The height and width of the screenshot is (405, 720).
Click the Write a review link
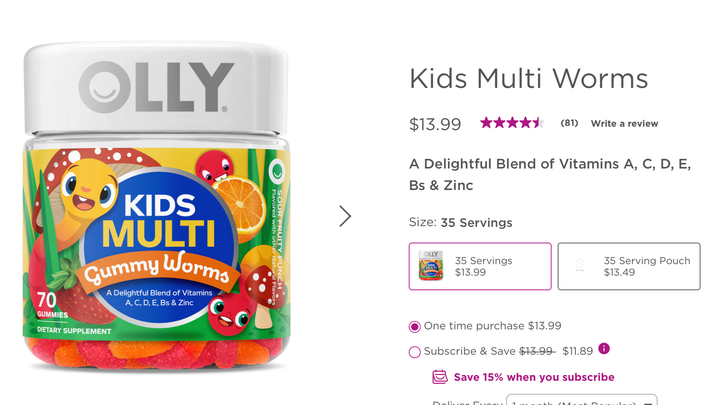624,124
